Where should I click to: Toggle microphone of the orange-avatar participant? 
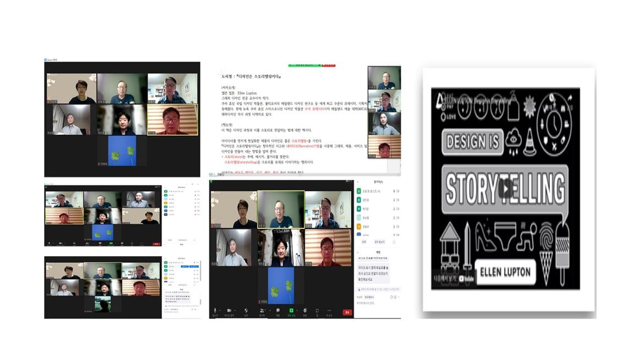tap(394, 227)
